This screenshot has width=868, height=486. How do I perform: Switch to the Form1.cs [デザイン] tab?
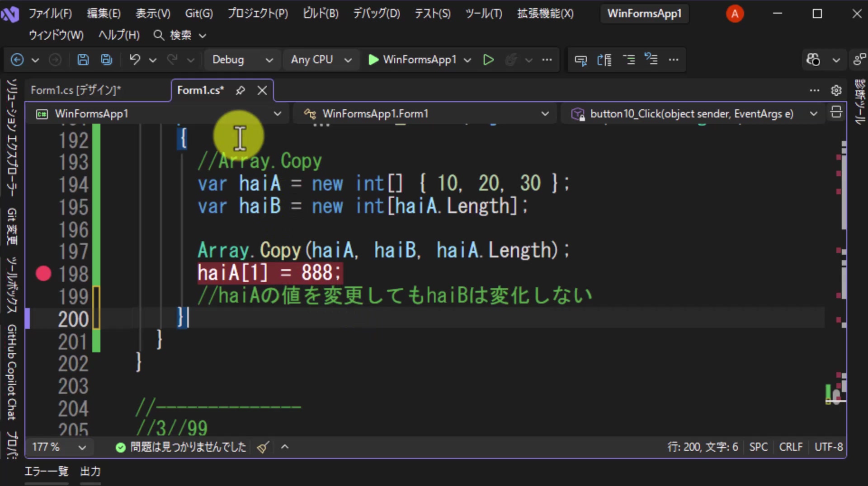coord(76,90)
